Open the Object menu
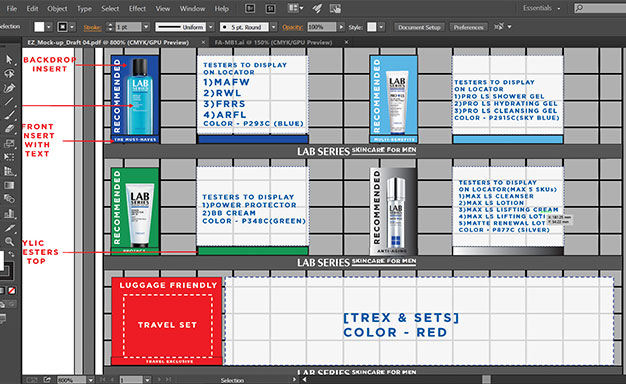The width and height of the screenshot is (626, 384). tap(57, 8)
